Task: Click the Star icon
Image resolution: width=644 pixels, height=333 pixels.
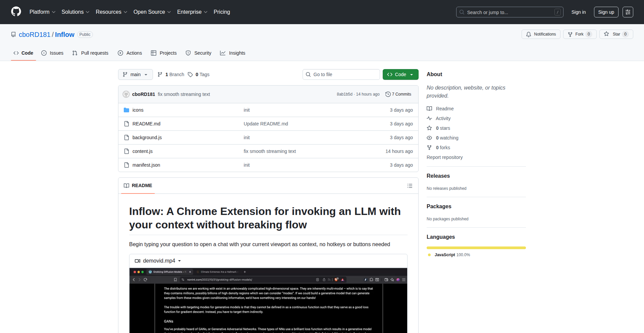Action: pos(606,34)
